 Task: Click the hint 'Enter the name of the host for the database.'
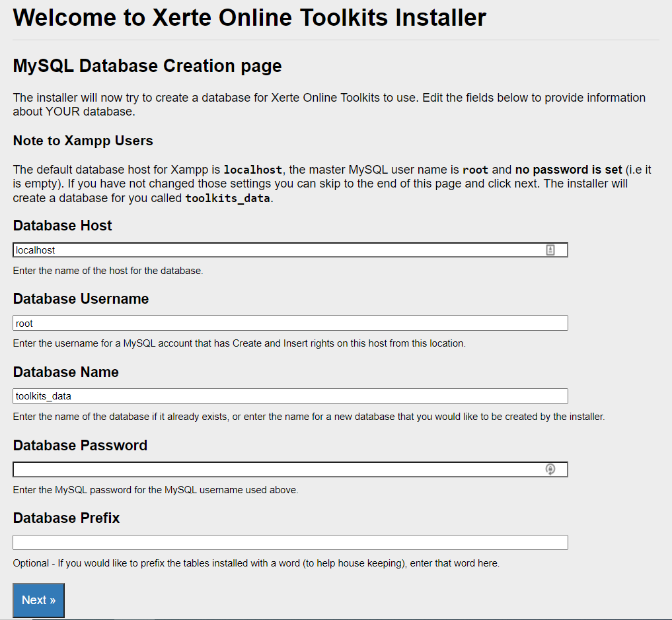108,271
